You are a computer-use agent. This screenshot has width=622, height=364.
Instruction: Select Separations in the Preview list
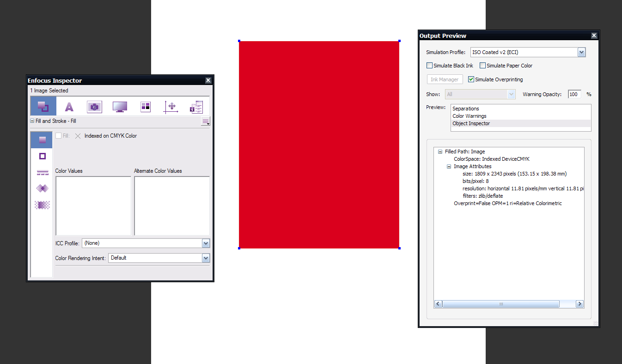pos(521,109)
